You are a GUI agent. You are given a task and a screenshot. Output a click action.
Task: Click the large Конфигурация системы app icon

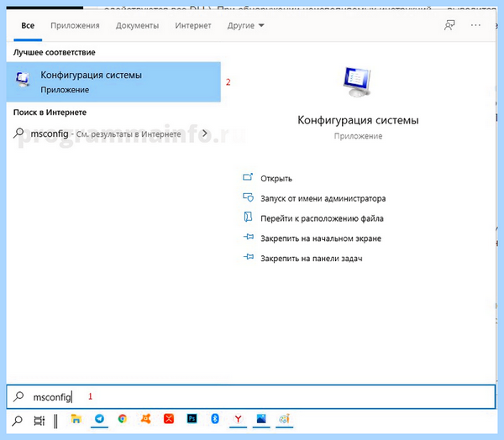click(358, 82)
